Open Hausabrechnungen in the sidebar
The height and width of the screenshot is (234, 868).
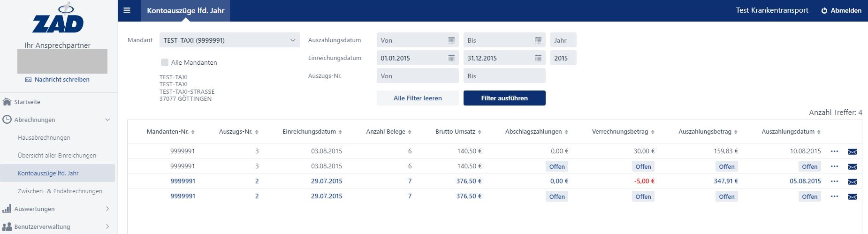tap(44, 137)
